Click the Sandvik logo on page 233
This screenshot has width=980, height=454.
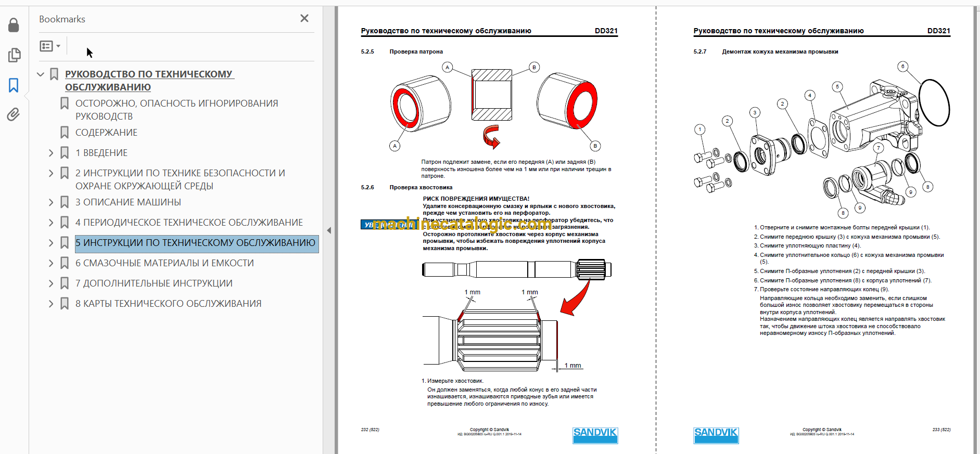pyautogui.click(x=716, y=435)
